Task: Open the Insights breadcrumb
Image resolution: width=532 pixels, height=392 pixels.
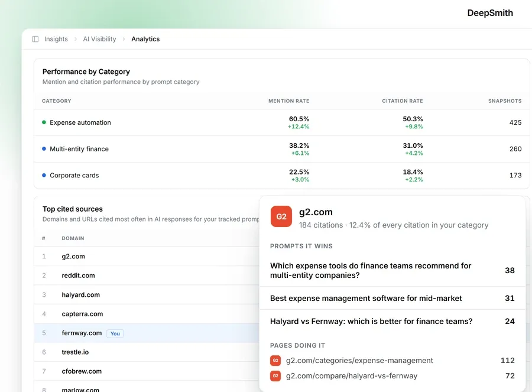Action: 56,39
